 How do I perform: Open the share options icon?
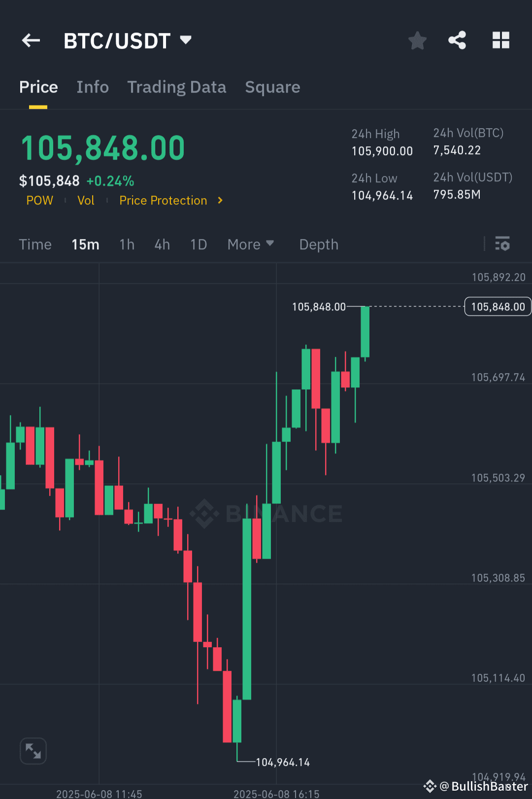[x=457, y=41]
